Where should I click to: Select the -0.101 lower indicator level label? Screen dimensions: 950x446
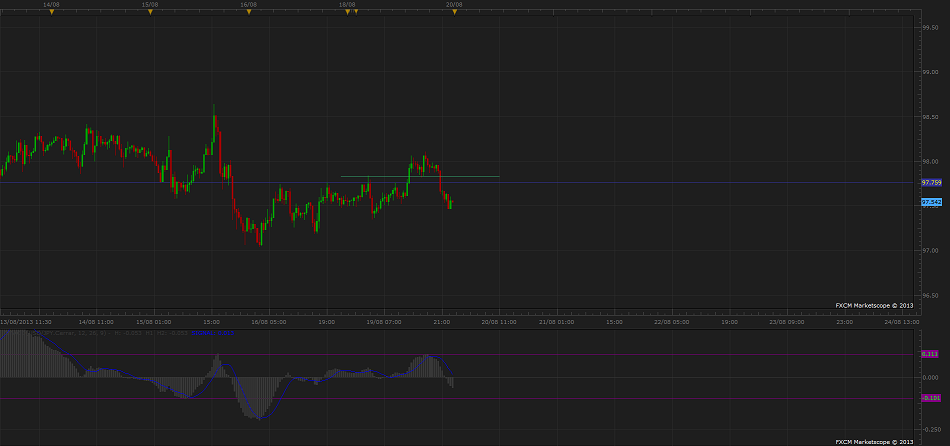(930, 399)
